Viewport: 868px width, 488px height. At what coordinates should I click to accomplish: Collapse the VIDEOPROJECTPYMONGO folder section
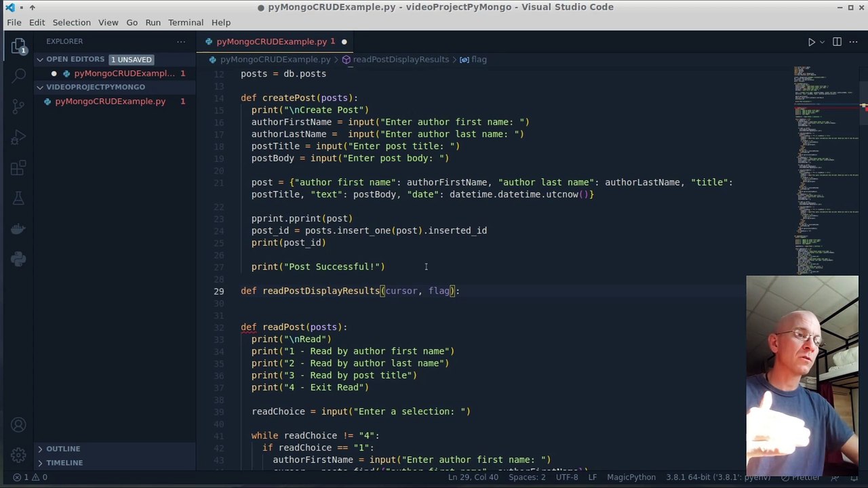(x=40, y=87)
